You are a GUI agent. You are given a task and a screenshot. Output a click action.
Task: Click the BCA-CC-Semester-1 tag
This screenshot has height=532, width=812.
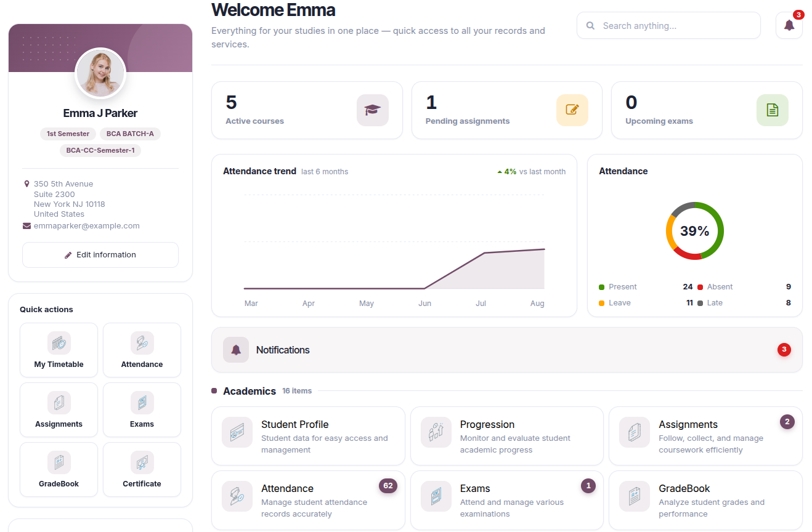pyautogui.click(x=100, y=150)
